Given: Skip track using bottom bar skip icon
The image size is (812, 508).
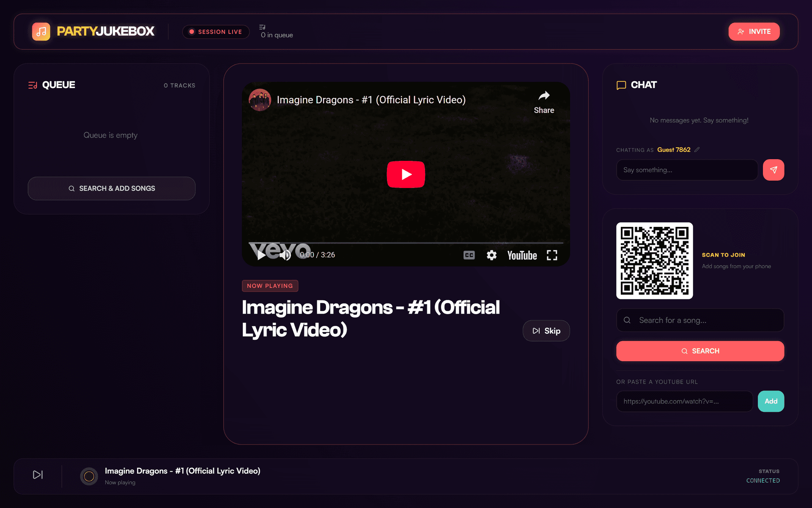Looking at the screenshot, I should pyautogui.click(x=37, y=475).
